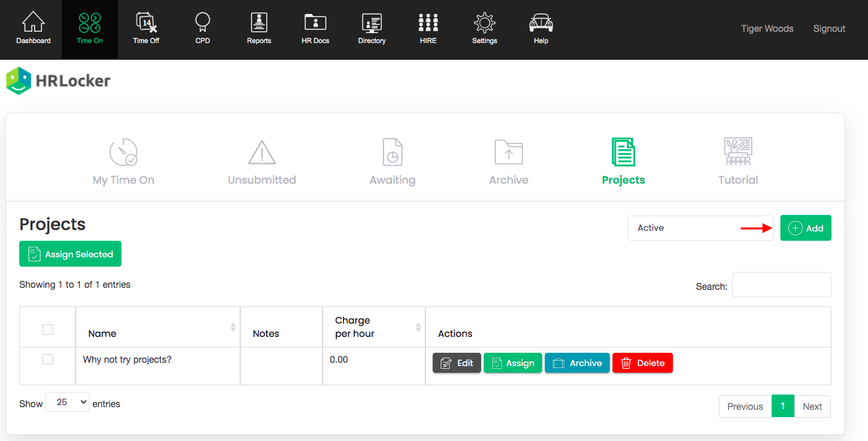Click inside the Search field
Viewport: 868px width, 441px height.
point(781,284)
